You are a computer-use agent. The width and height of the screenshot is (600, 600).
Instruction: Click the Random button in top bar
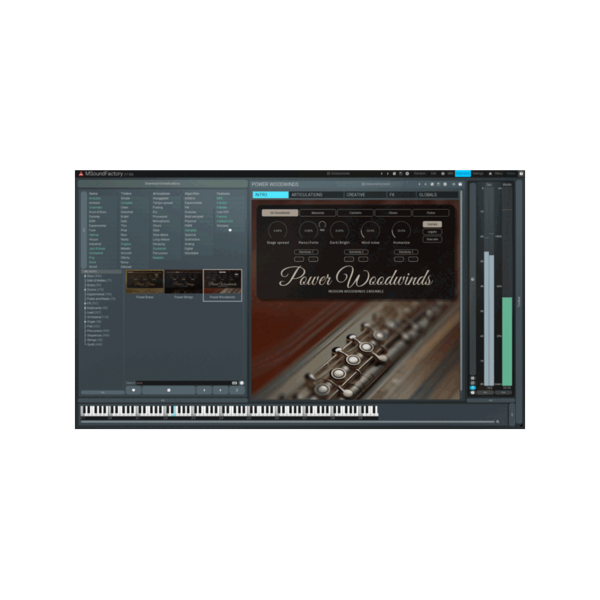[x=420, y=174]
